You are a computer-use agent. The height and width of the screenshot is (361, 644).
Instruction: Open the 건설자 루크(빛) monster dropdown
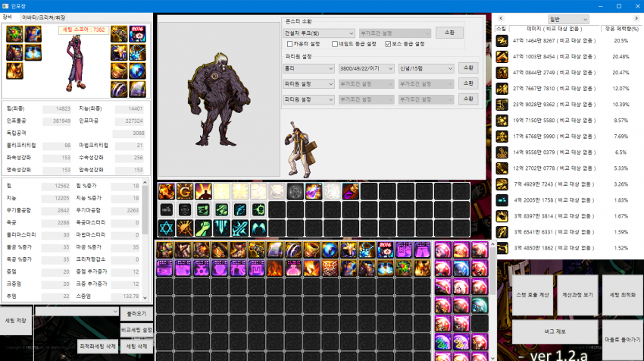318,33
